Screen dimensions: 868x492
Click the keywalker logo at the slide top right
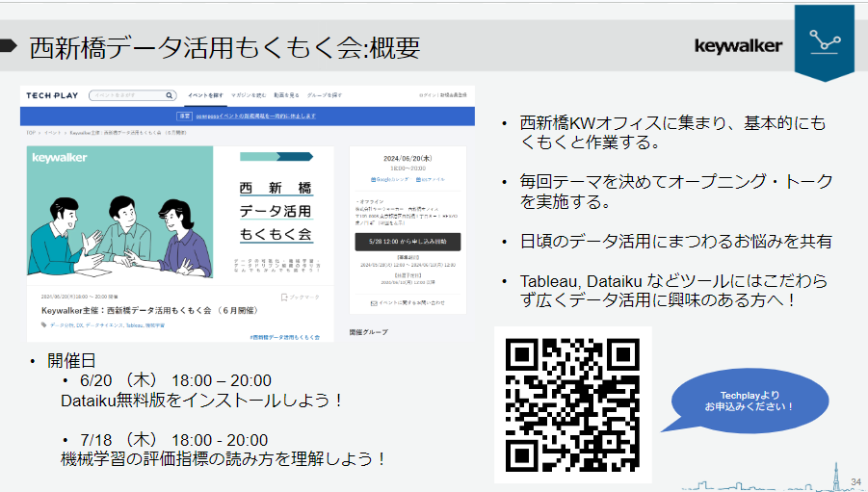click(738, 46)
